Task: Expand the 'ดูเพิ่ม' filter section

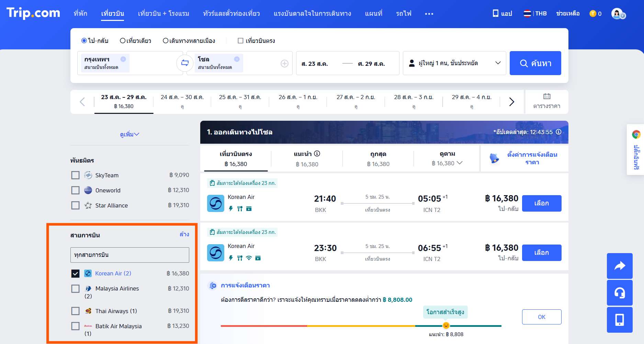Action: point(129,134)
